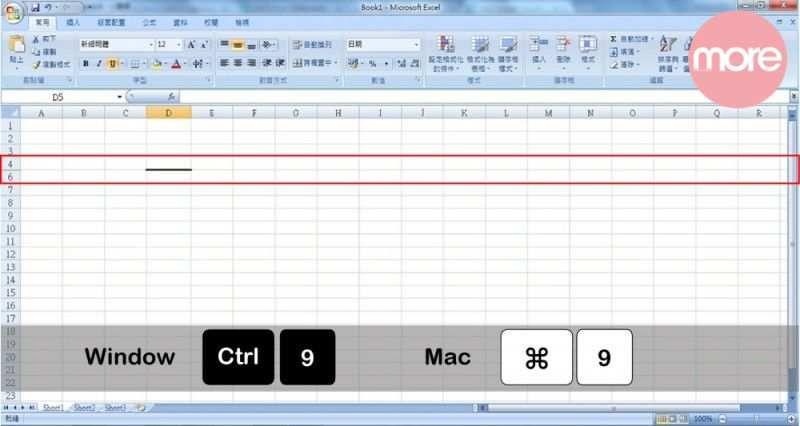The image size is (800, 426).
Task: Click the Insert Worksheet tab button
Action: click(x=140, y=408)
